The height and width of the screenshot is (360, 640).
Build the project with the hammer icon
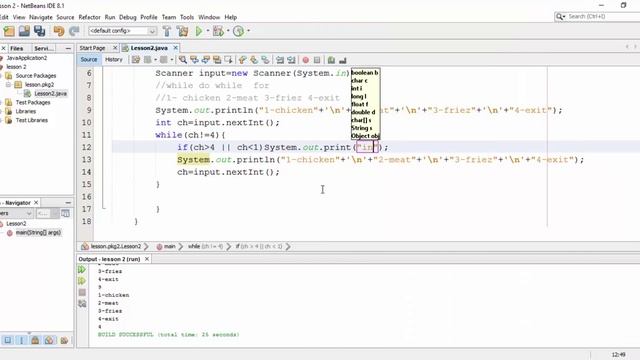(167, 31)
